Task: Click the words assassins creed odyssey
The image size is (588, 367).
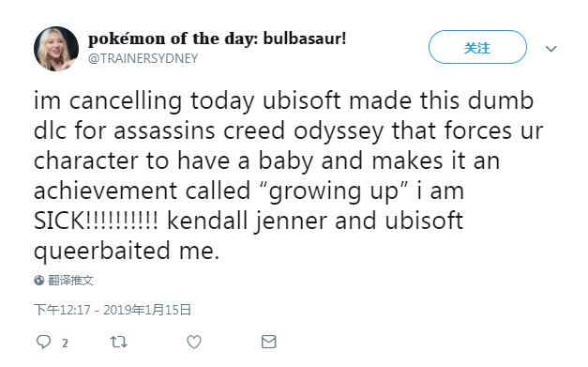Action: [249, 131]
